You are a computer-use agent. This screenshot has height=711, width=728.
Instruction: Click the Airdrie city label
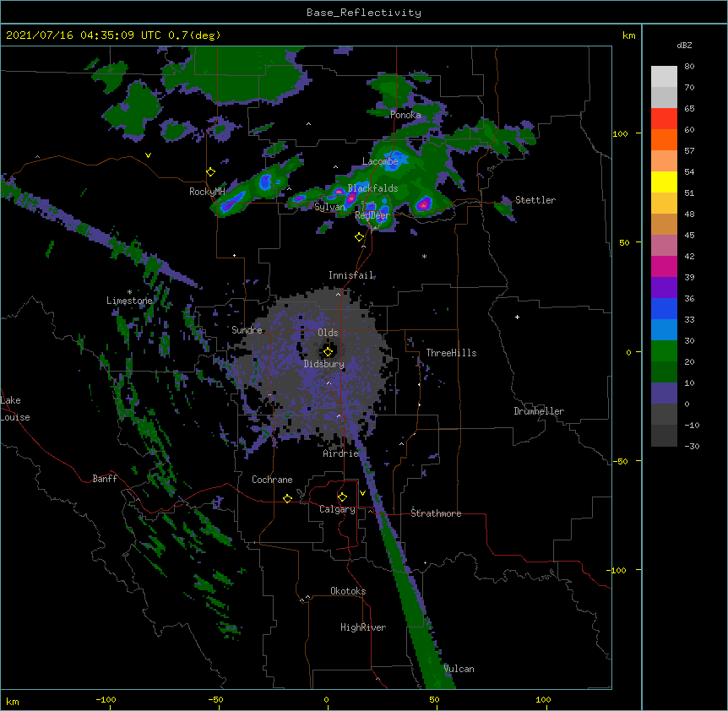(341, 453)
